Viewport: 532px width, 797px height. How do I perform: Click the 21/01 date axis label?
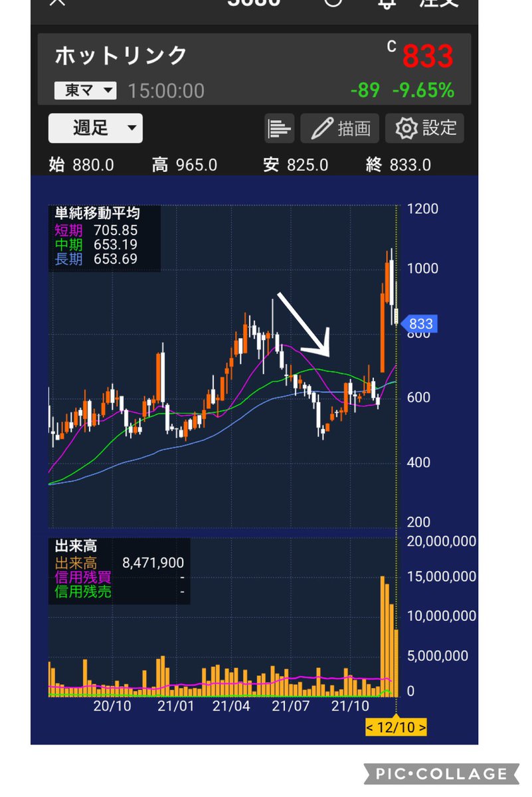click(176, 706)
